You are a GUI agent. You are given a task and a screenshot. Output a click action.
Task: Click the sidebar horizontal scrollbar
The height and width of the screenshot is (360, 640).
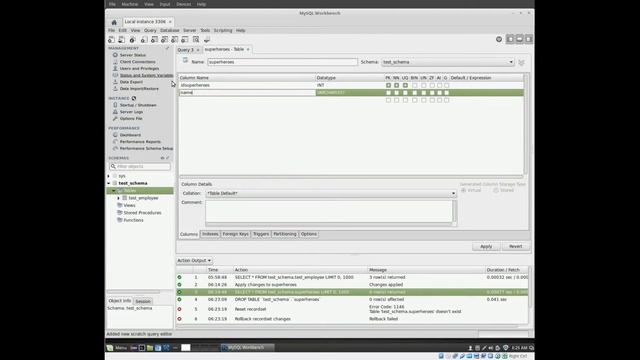tap(134, 292)
